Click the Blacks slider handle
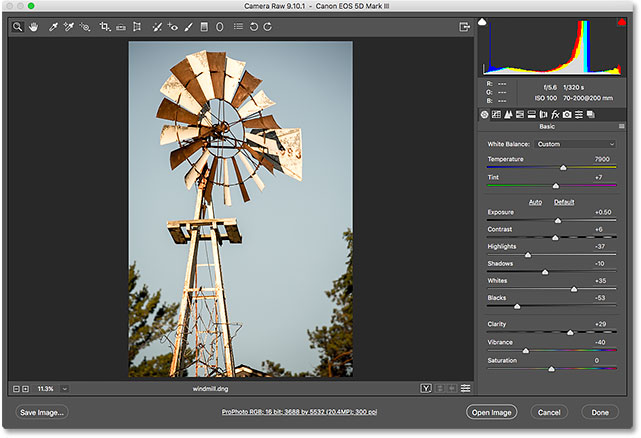641x438 pixels. (x=517, y=306)
